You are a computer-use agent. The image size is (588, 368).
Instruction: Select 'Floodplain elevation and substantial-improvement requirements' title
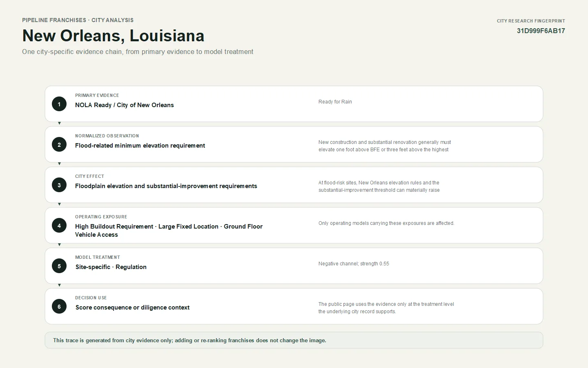166,186
